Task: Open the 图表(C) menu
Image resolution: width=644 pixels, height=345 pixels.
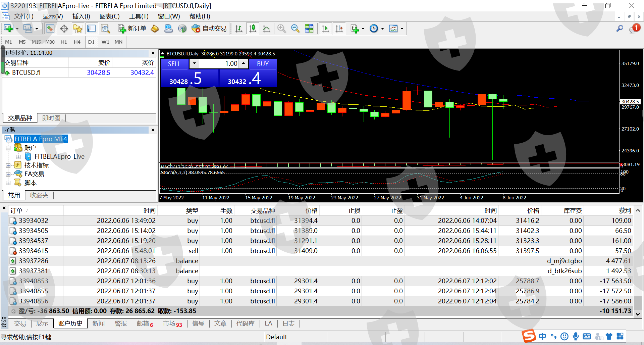Action: click(x=109, y=16)
